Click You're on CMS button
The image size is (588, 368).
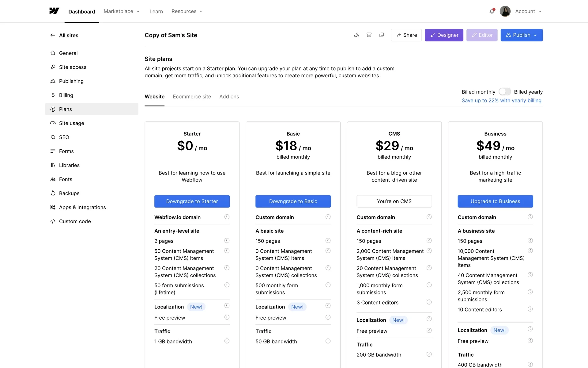[x=394, y=201]
